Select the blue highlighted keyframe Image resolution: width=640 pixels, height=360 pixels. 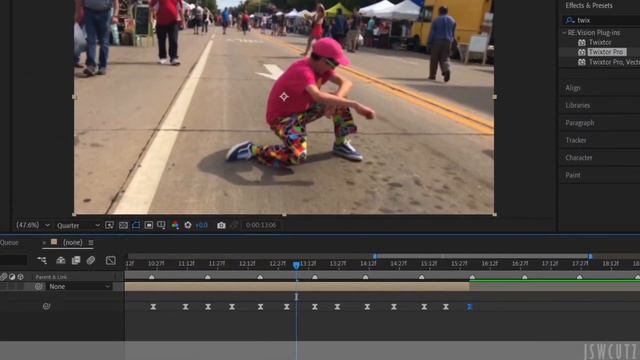(x=469, y=307)
